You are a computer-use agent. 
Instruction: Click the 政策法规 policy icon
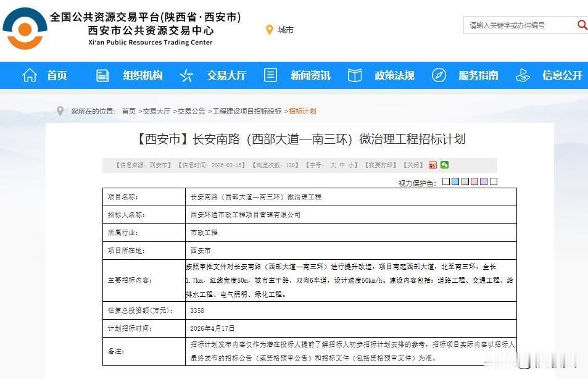(x=354, y=75)
